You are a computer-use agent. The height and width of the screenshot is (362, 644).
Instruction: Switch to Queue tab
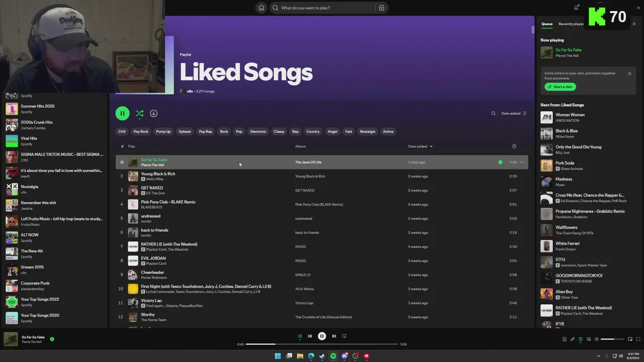pos(547,24)
